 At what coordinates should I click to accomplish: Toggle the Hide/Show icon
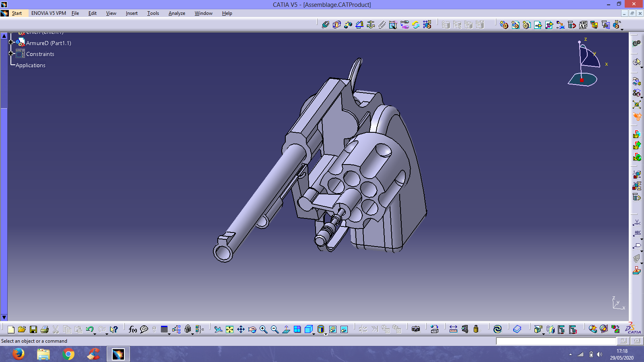332,329
